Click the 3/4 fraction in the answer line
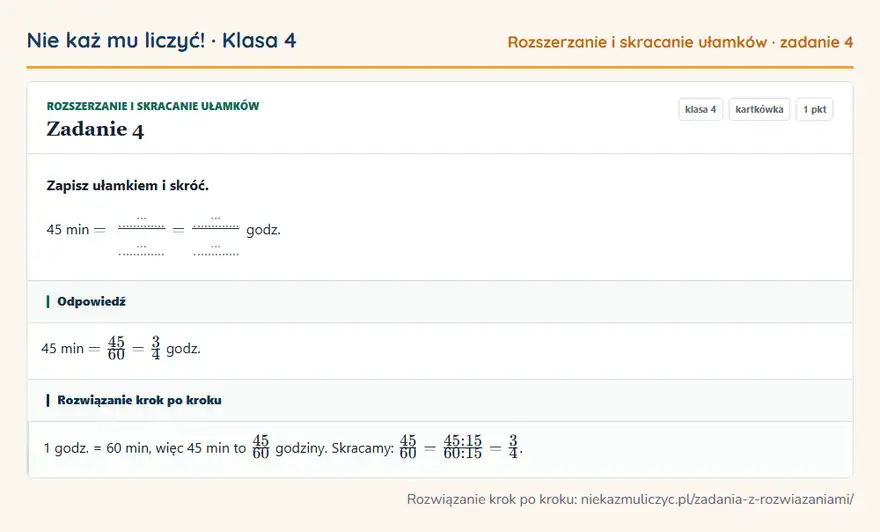The image size is (880, 532). 155,348
